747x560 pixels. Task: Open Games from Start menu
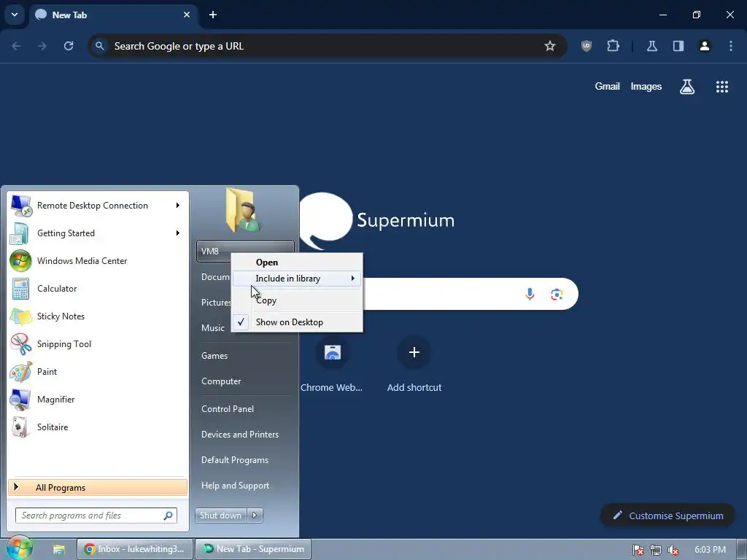point(214,356)
